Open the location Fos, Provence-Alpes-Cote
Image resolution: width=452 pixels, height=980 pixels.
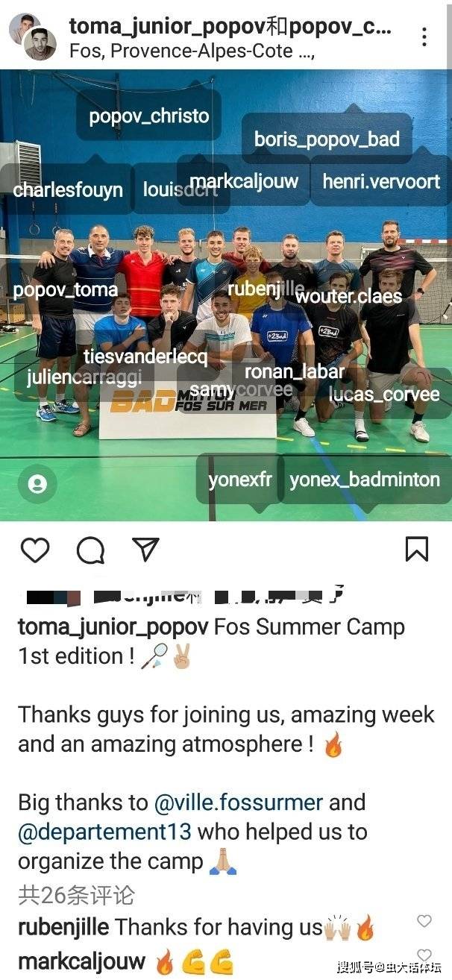click(192, 51)
